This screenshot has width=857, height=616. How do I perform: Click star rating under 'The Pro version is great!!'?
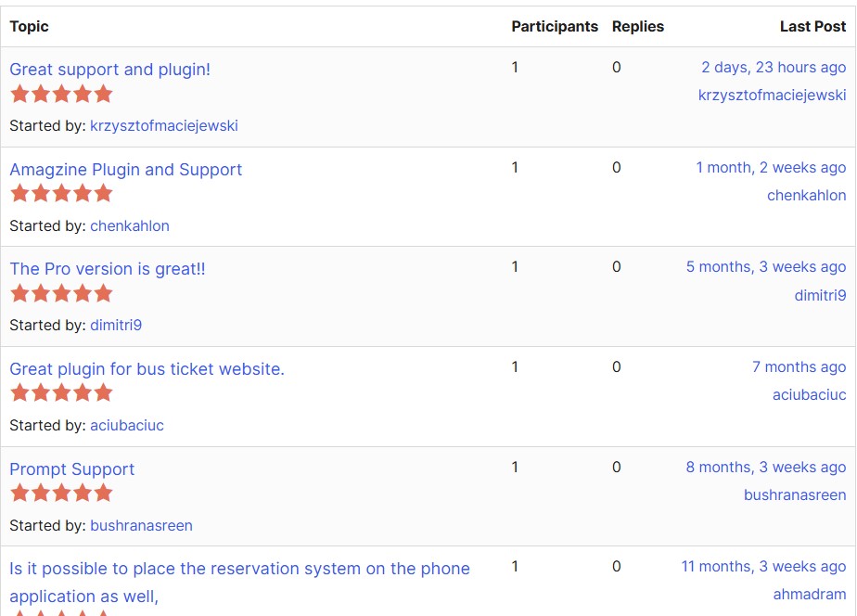61,293
